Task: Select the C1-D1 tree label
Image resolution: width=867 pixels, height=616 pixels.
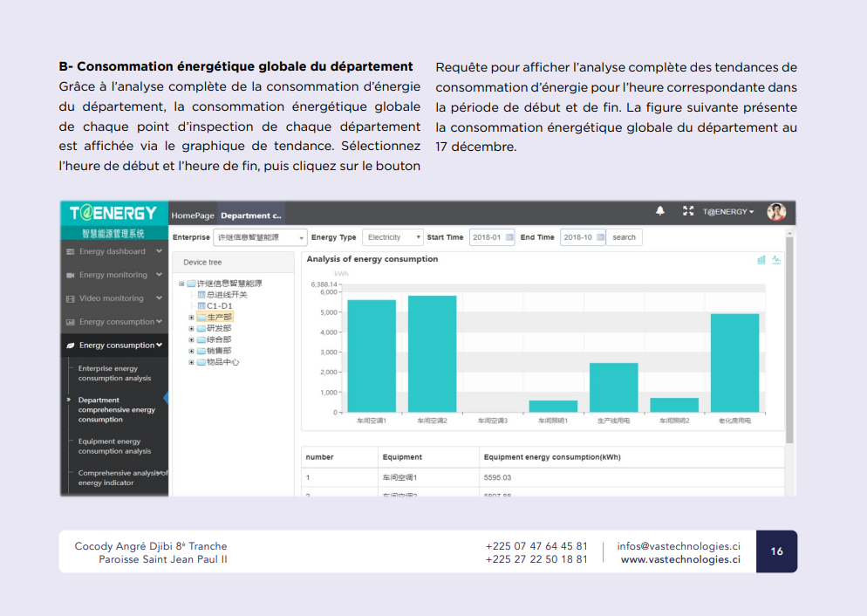Action: [x=220, y=305]
